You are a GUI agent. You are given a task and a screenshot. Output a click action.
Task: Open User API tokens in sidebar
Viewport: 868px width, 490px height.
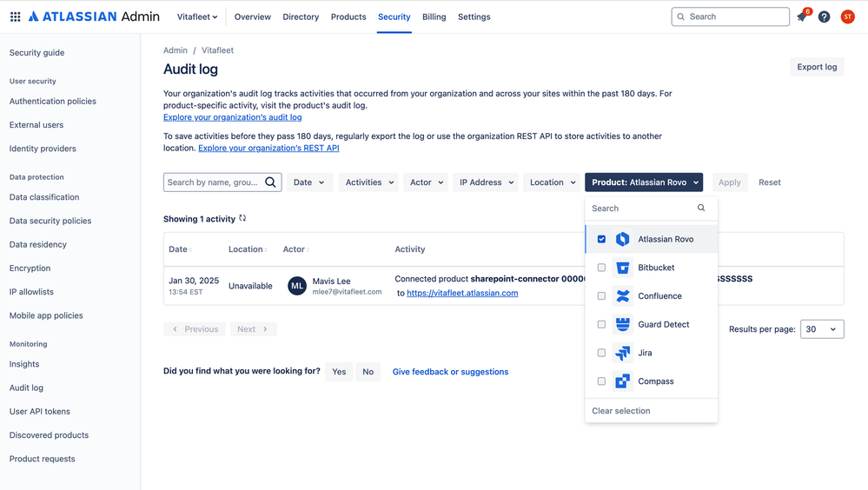coord(40,412)
